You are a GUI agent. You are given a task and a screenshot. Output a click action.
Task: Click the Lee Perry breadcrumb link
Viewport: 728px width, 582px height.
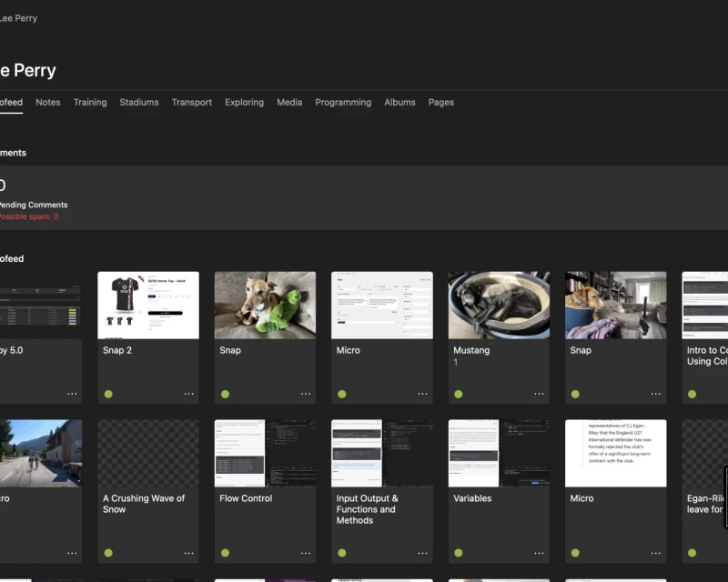(x=18, y=18)
